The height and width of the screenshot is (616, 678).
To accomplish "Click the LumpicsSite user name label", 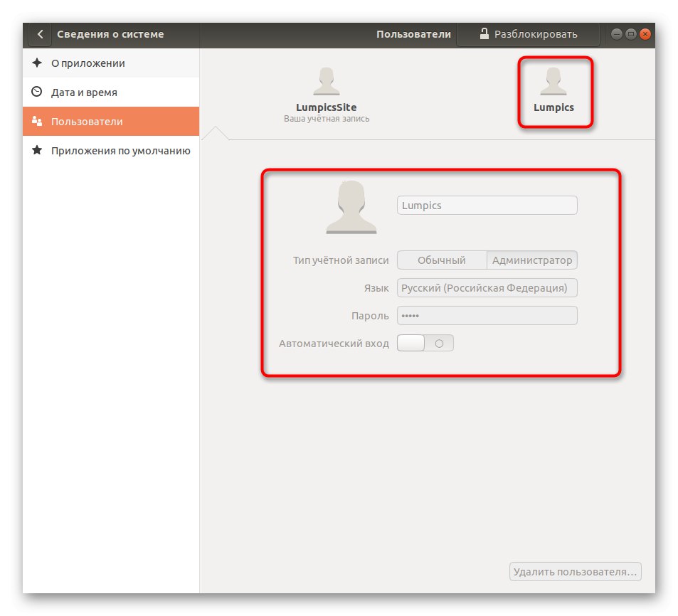I will point(326,107).
